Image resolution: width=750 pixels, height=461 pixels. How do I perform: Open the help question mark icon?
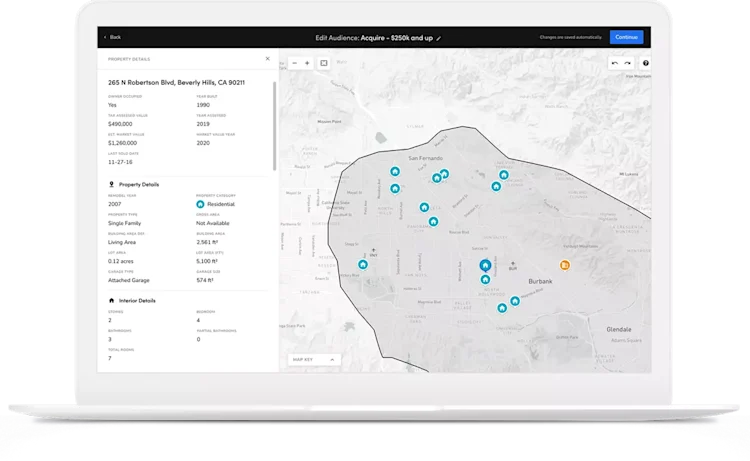click(x=646, y=63)
